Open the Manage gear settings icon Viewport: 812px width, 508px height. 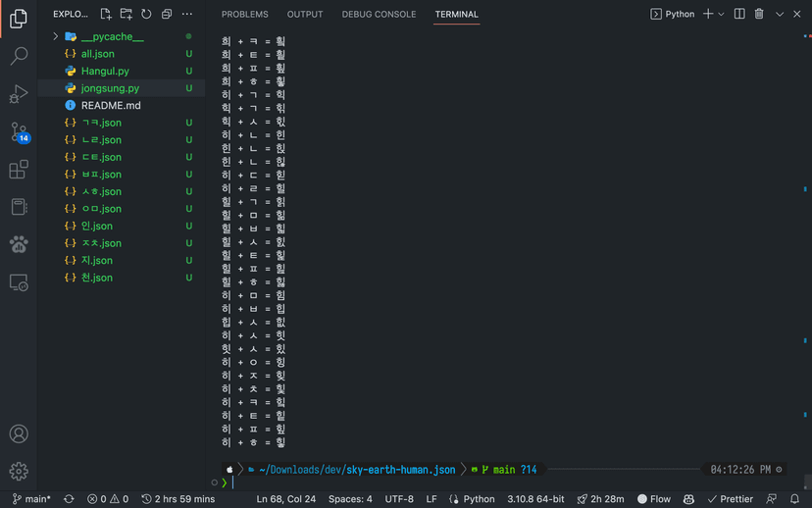19,471
